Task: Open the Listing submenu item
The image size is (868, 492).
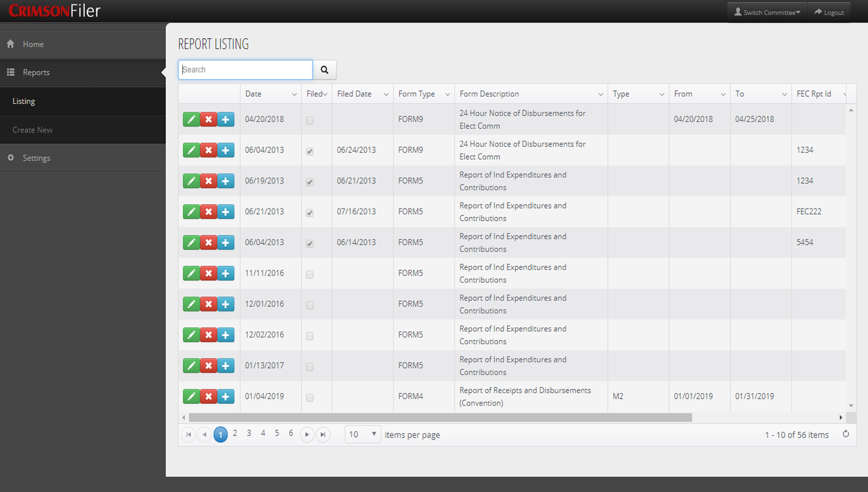Action: pos(83,101)
